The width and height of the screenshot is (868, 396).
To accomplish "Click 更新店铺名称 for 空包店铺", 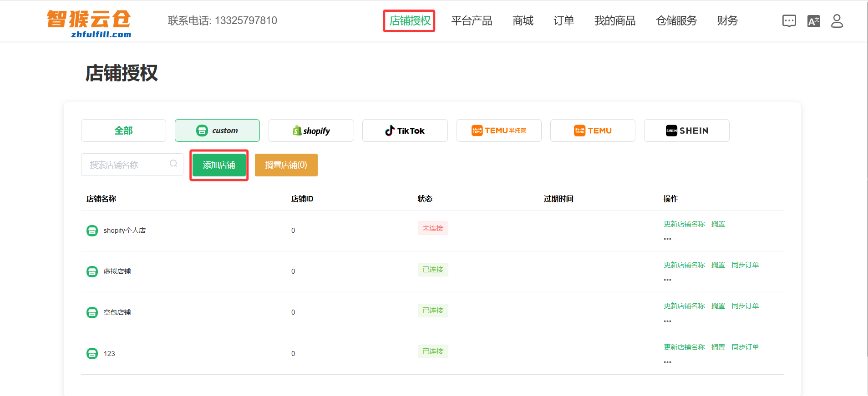I will (684, 306).
